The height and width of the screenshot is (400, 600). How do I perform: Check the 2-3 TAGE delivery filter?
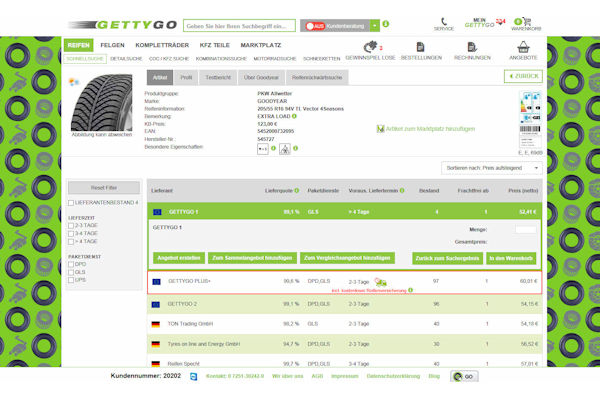tap(71, 226)
